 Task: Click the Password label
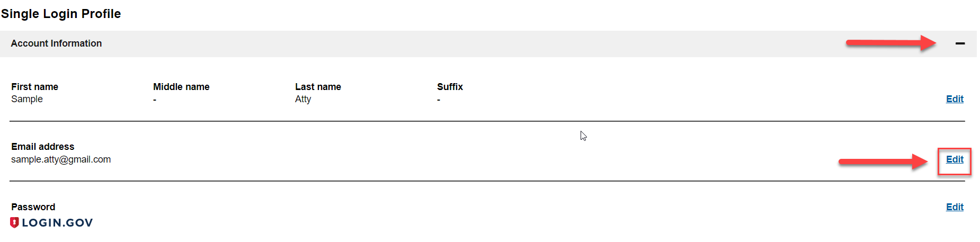33,207
